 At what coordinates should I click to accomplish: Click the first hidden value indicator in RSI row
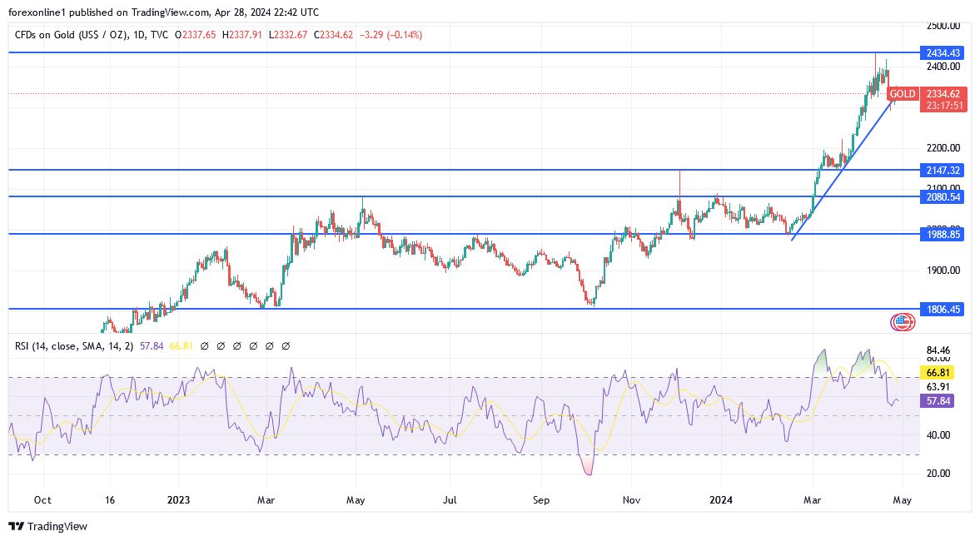click(x=205, y=345)
